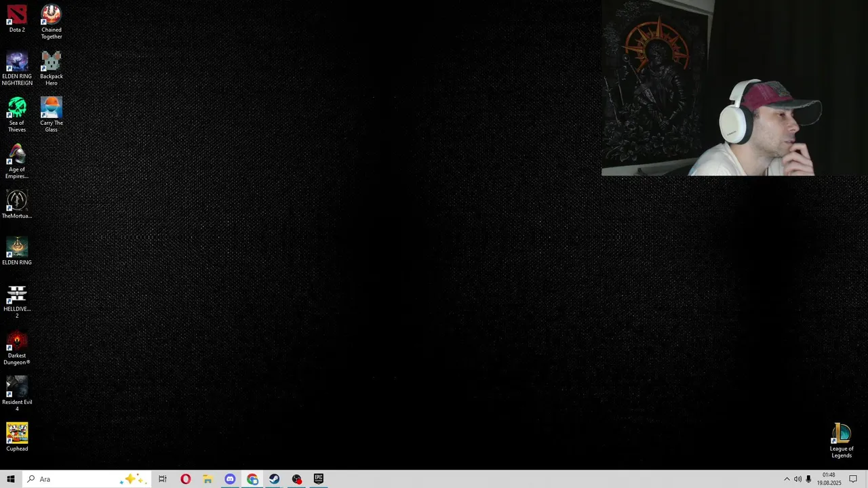Screen dimensions: 868x488
Task: Select the Resident Evil 4 shortcut
Action: coord(17,394)
